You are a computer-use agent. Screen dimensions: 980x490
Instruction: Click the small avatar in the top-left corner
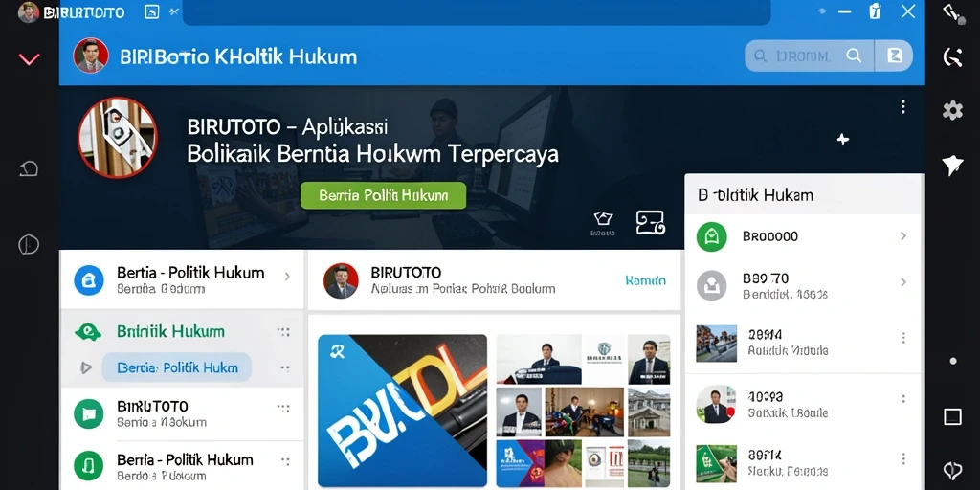tap(29, 11)
